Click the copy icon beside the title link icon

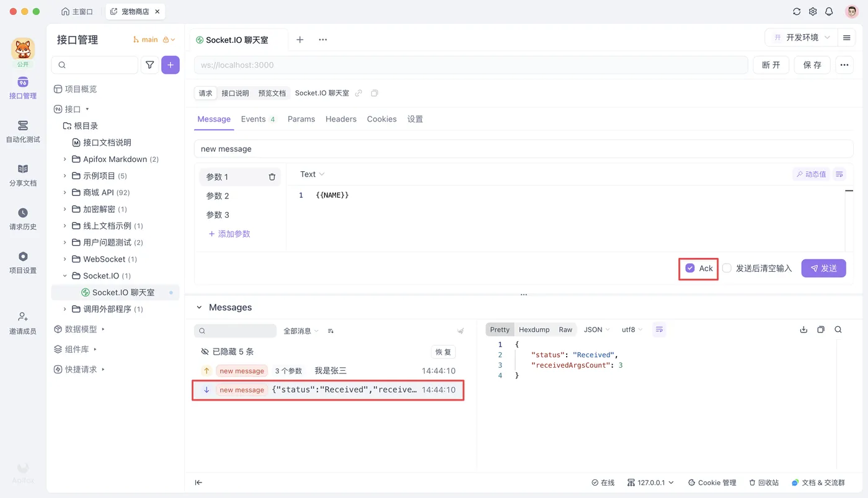[374, 93]
